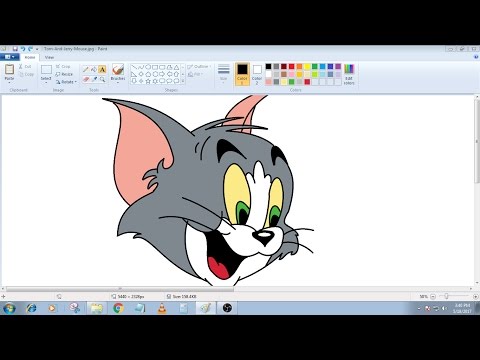This screenshot has width=480, height=360.
Task: Select the Color picker eyedropper tool
Action: [x=94, y=79]
